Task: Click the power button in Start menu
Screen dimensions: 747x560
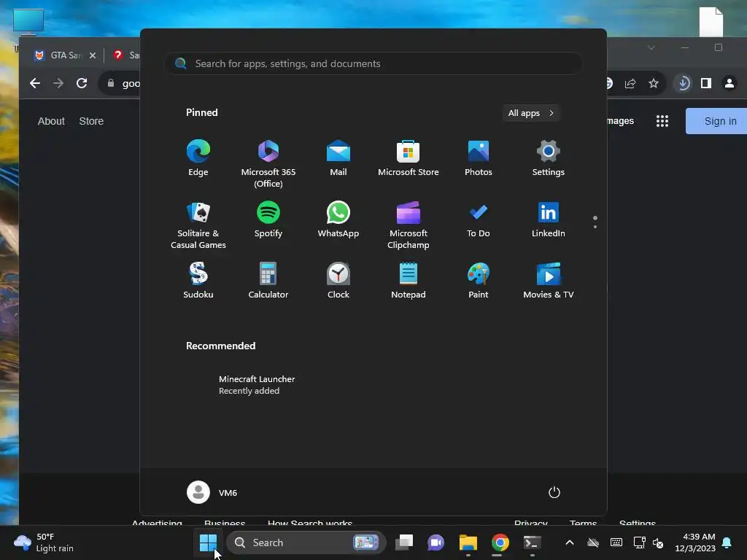Action: point(554,492)
